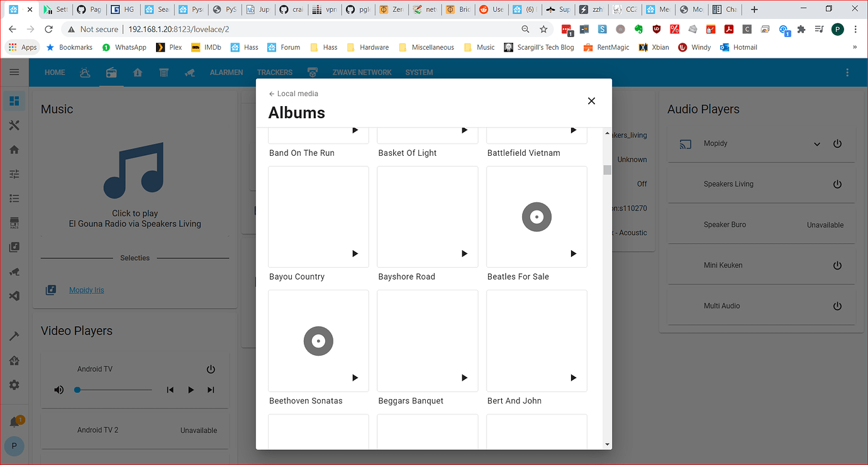This screenshot has width=868, height=465.
Task: Power off Speakers Living
Action: tap(837, 183)
